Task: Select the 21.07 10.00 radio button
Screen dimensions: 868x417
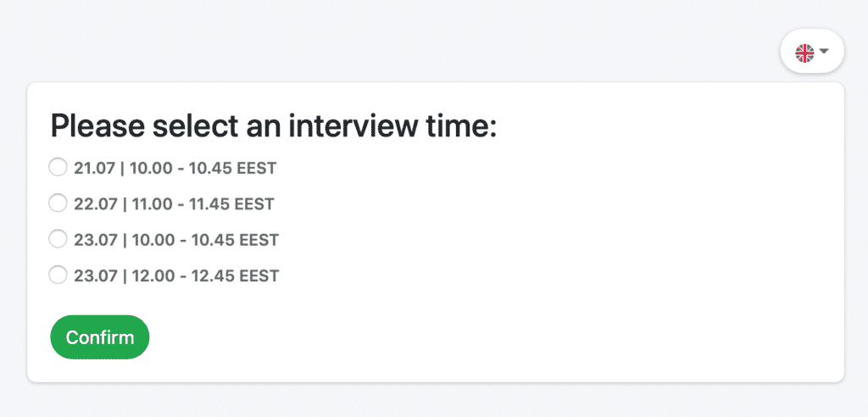Action: 58,167
